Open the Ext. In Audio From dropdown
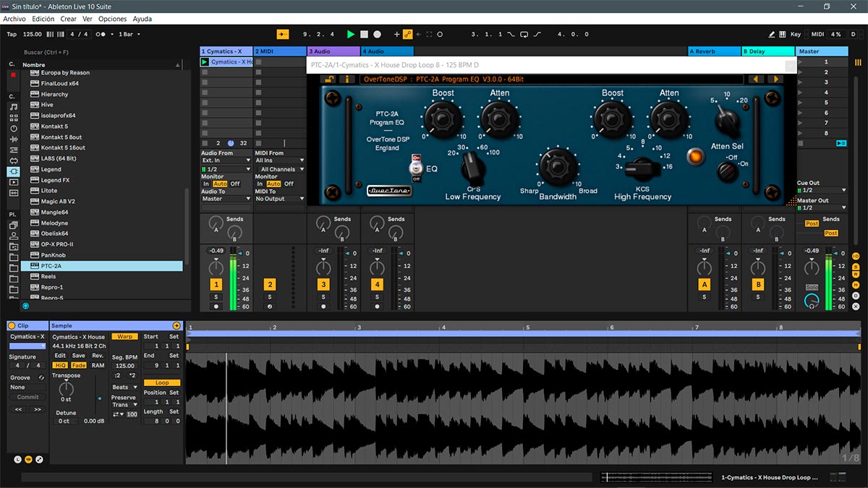Viewport: 868px width, 488px height. 226,160
